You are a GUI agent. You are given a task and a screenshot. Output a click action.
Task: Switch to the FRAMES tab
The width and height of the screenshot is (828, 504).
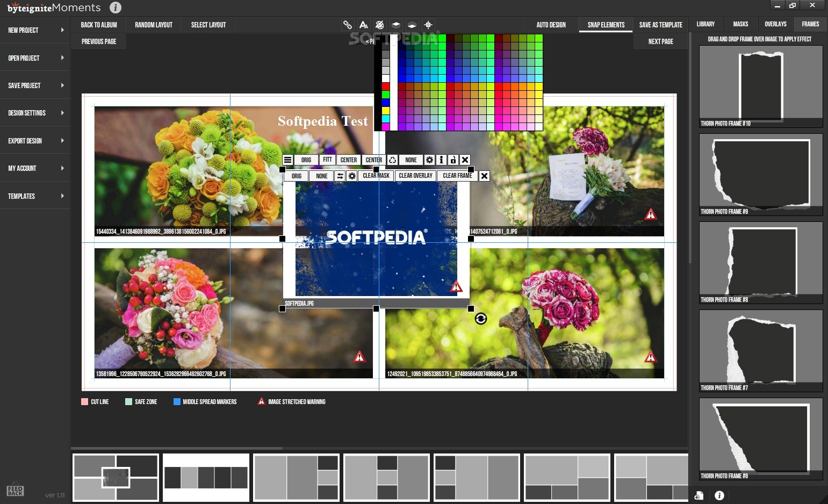(x=810, y=24)
